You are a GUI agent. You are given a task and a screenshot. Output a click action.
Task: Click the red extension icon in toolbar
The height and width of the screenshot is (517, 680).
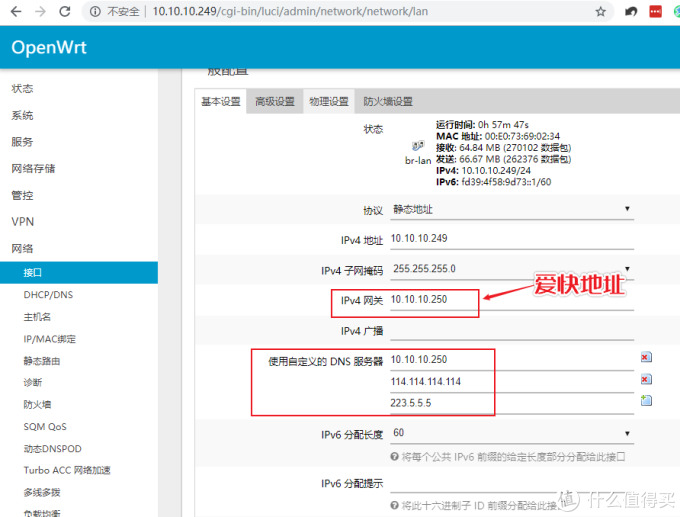[655, 12]
